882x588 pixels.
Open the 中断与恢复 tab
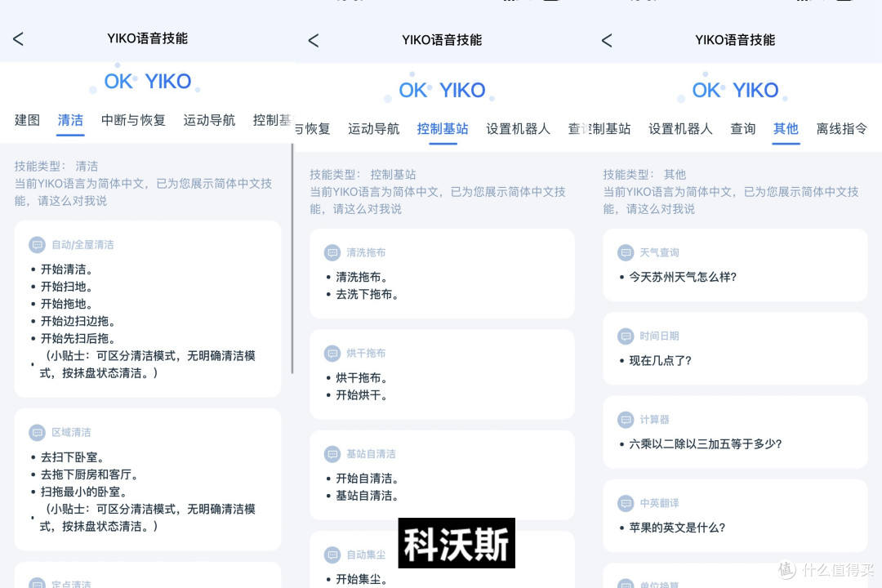133,120
